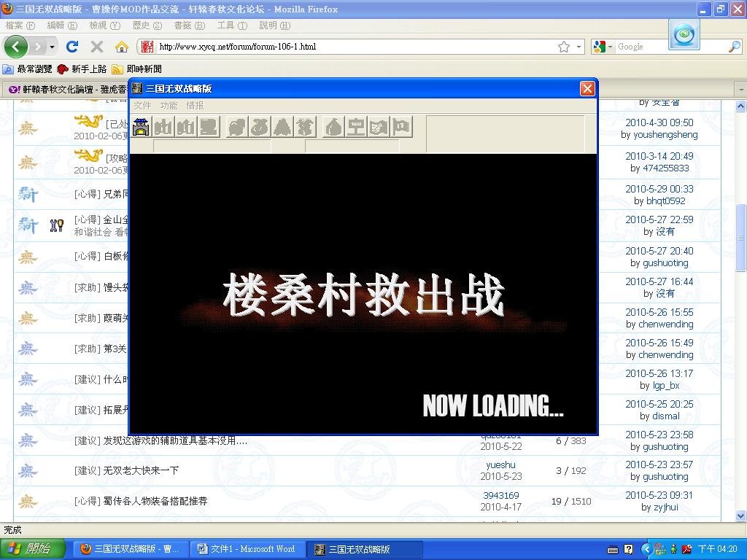Open the 檢視 menu in Firefox
Viewport: 747px width, 560px height.
[x=105, y=26]
